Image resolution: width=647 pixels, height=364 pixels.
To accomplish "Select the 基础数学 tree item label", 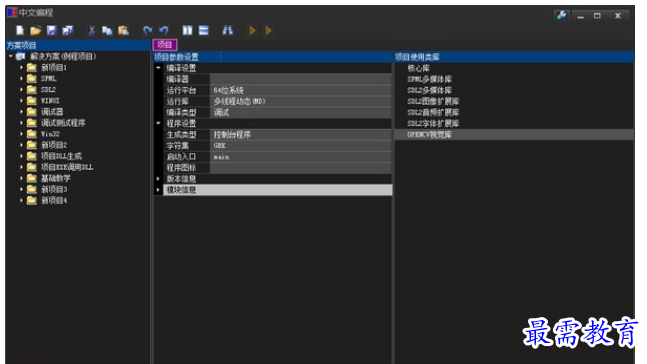I will click(x=56, y=178).
